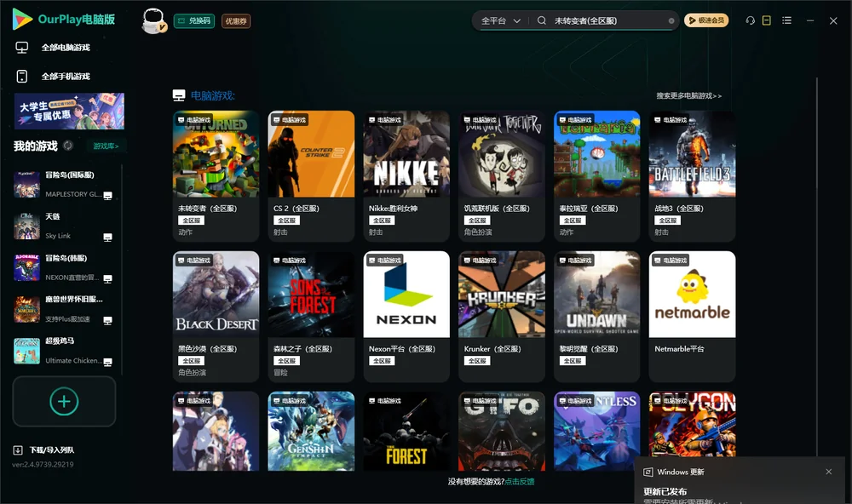Open 冒险岛(国际服) in my games list
The height and width of the screenshot is (504, 852).
64,184
